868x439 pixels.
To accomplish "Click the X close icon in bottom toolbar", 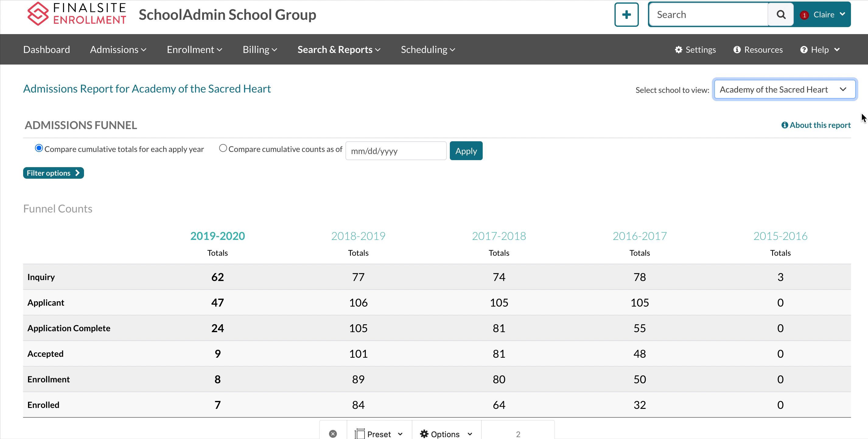I will pos(333,434).
